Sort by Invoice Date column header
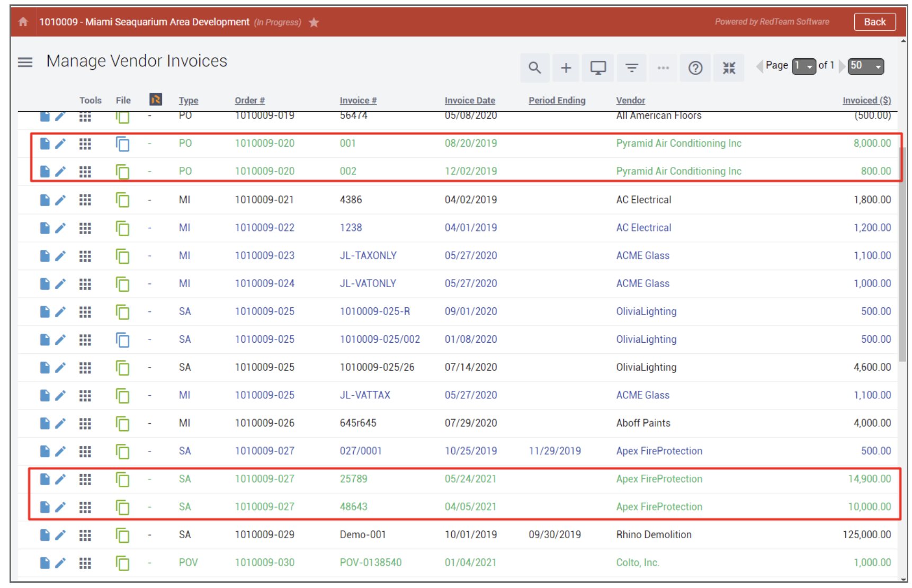 pos(470,101)
